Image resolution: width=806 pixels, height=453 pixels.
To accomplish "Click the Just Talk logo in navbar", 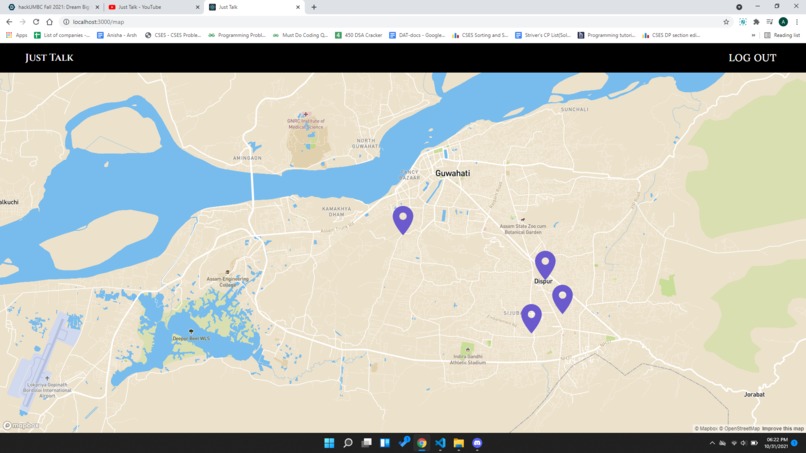I will tap(49, 58).
